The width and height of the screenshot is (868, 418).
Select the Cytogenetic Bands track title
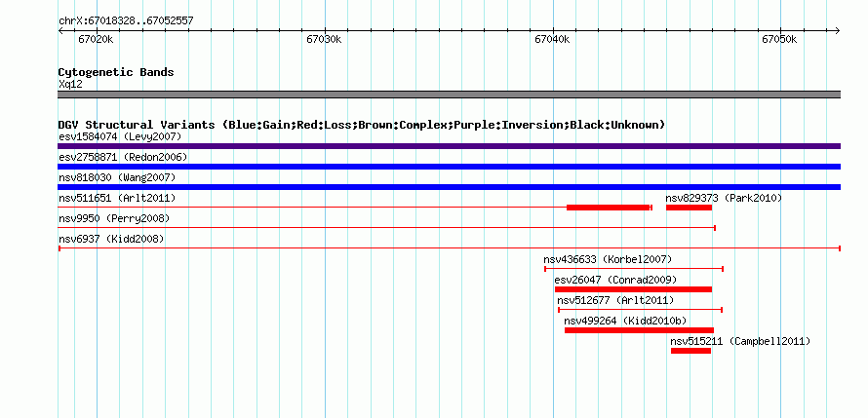tap(116, 72)
